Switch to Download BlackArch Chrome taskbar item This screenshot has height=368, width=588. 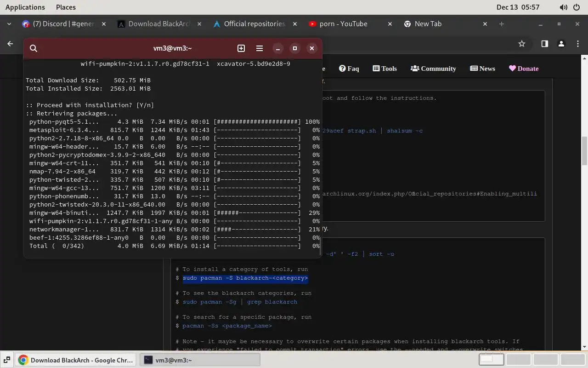(x=76, y=360)
